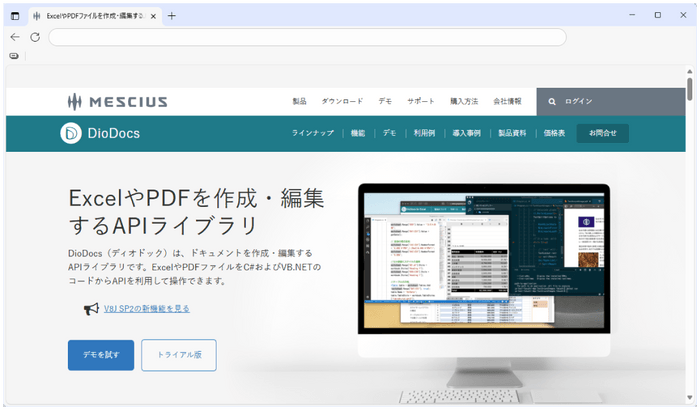This screenshot has width=700, height=410.
Task: Close the Excel/PDF browser tab
Action: [x=153, y=16]
